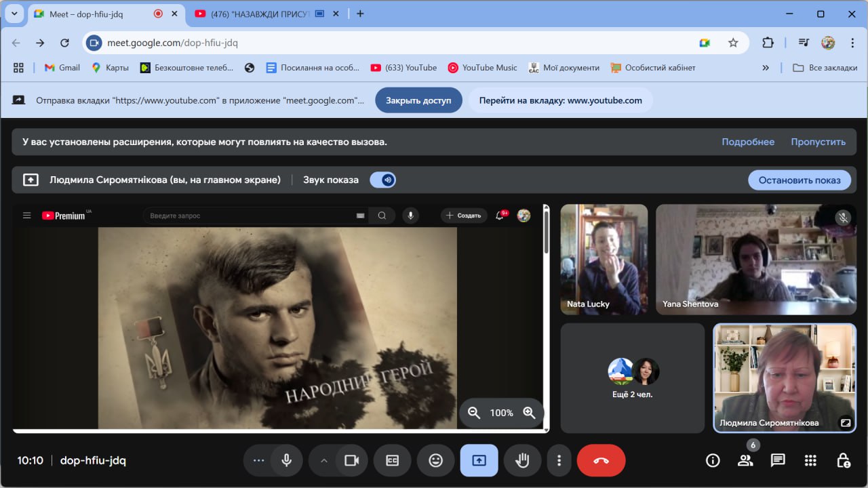868x488 pixels.
Task: Open the (633) YouTube bookmark
Action: point(404,68)
